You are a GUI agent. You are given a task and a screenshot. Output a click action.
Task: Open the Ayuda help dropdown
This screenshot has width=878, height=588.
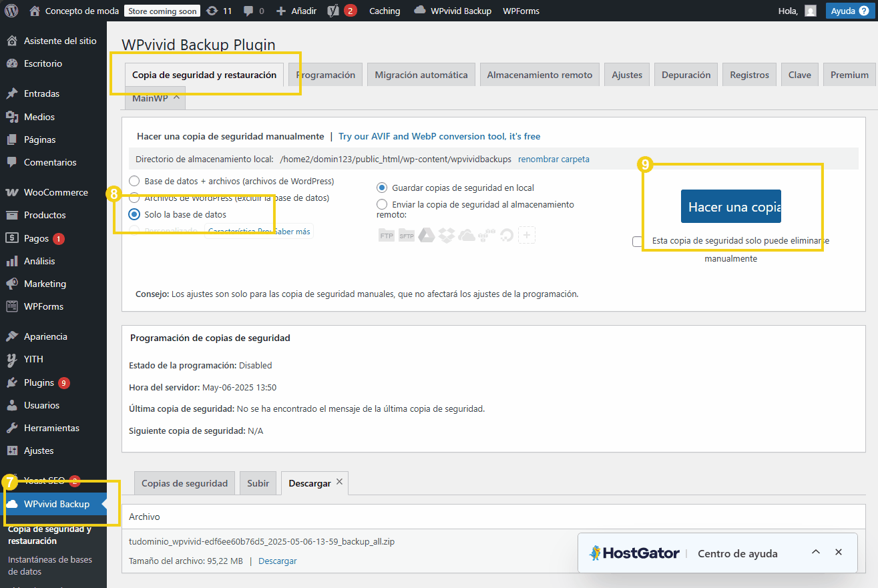click(x=849, y=11)
